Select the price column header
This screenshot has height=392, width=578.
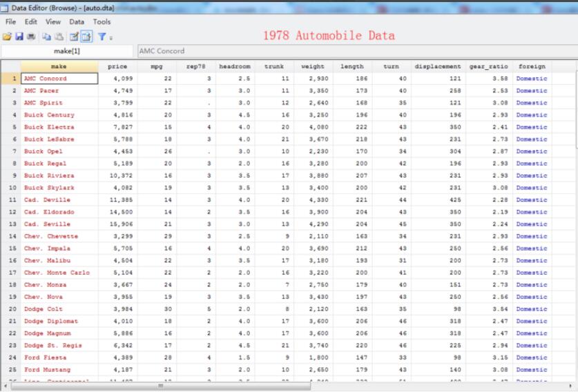click(x=117, y=66)
